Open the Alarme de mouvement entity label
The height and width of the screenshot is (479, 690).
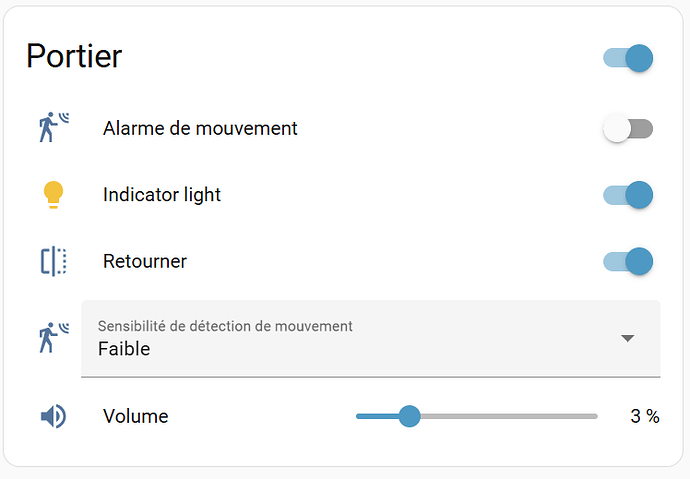[x=200, y=128]
